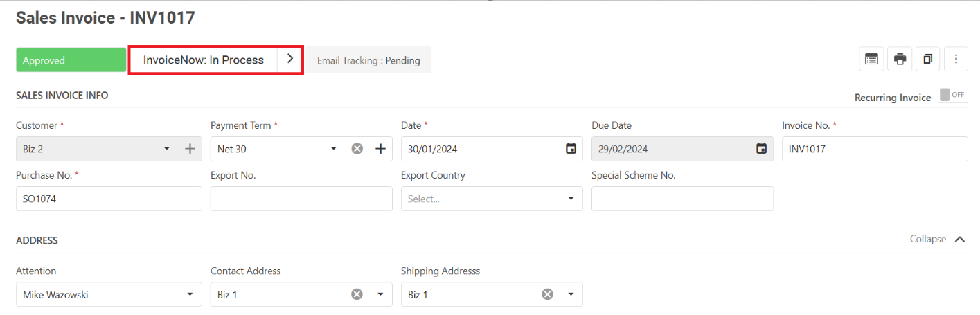This screenshot has height=315, width=980.
Task: Click the print invoice icon
Action: pos(900,59)
